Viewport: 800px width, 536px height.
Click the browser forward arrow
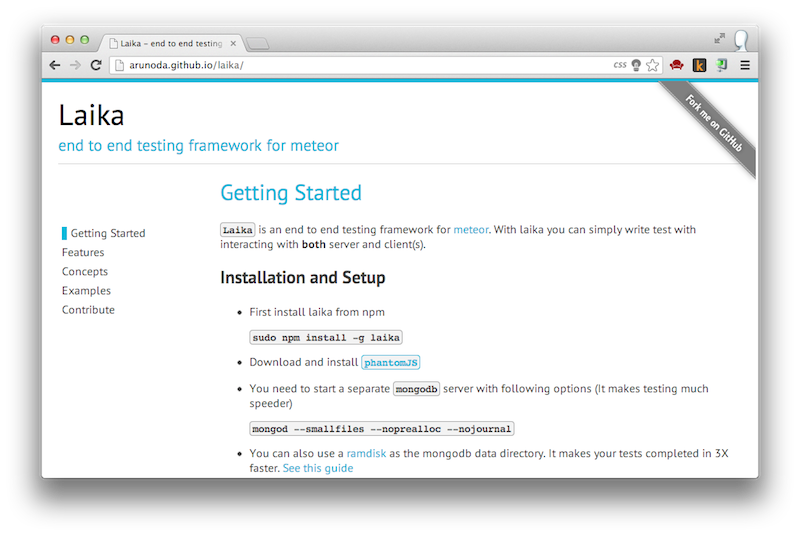pyautogui.click(x=75, y=65)
